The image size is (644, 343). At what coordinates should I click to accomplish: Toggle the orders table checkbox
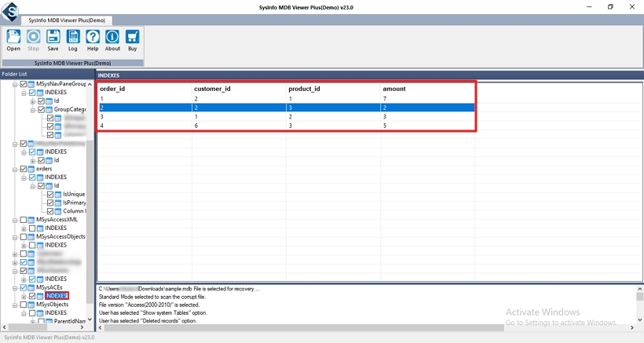(x=24, y=169)
